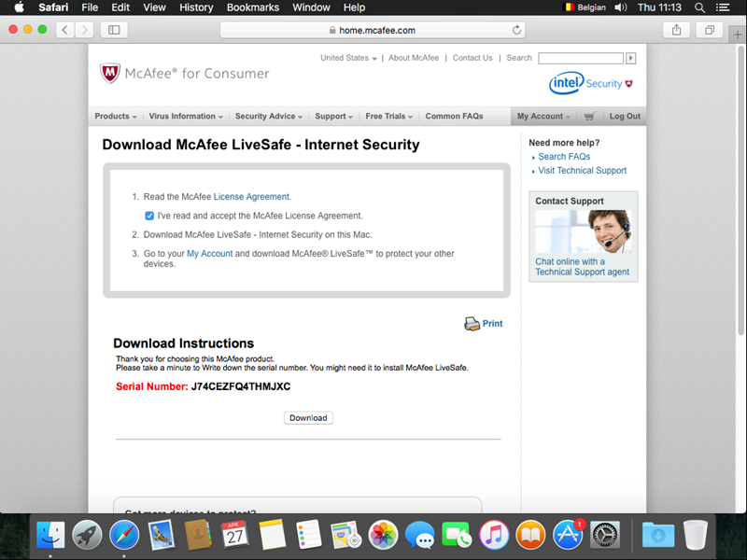Open iBooks from the Dock
Image resolution: width=747 pixels, height=560 pixels.
point(530,535)
